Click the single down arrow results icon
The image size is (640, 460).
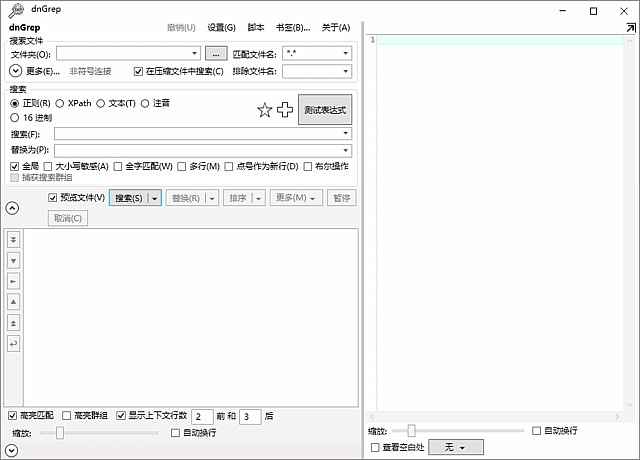pyautogui.click(x=13, y=260)
